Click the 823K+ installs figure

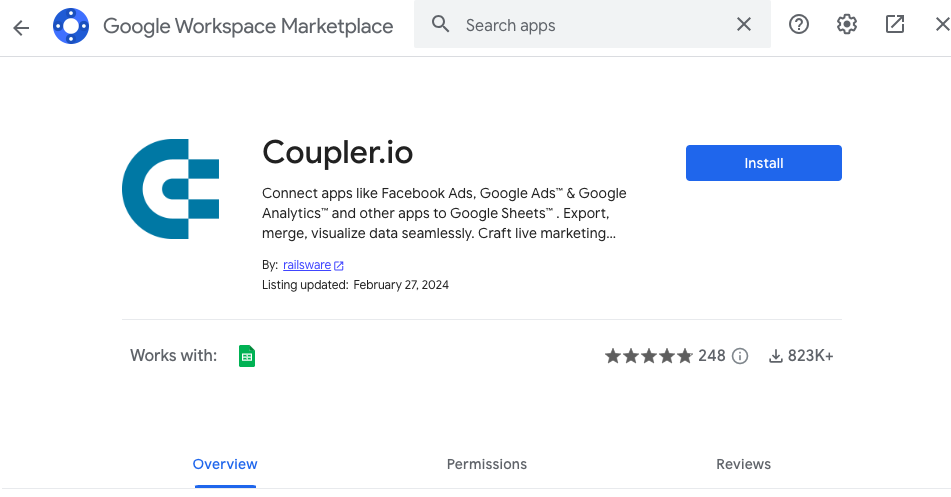pos(810,356)
